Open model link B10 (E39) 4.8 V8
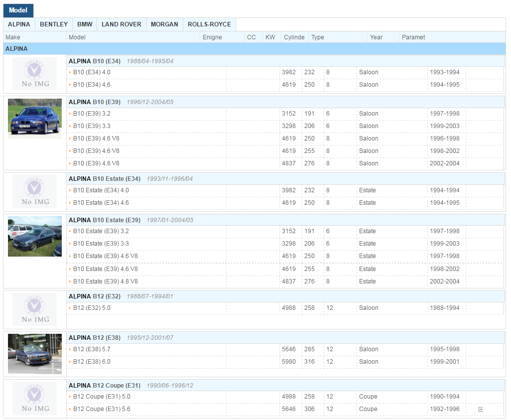511x420 pixels. click(96, 163)
